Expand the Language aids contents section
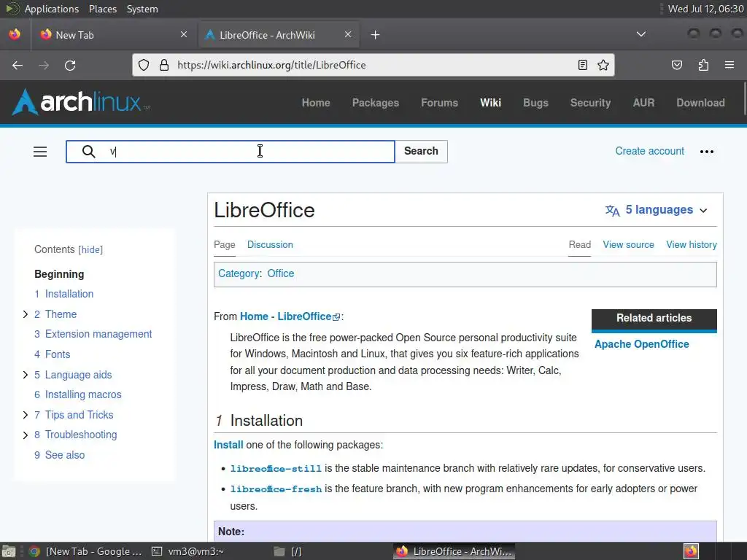The width and height of the screenshot is (747, 560). 26,375
